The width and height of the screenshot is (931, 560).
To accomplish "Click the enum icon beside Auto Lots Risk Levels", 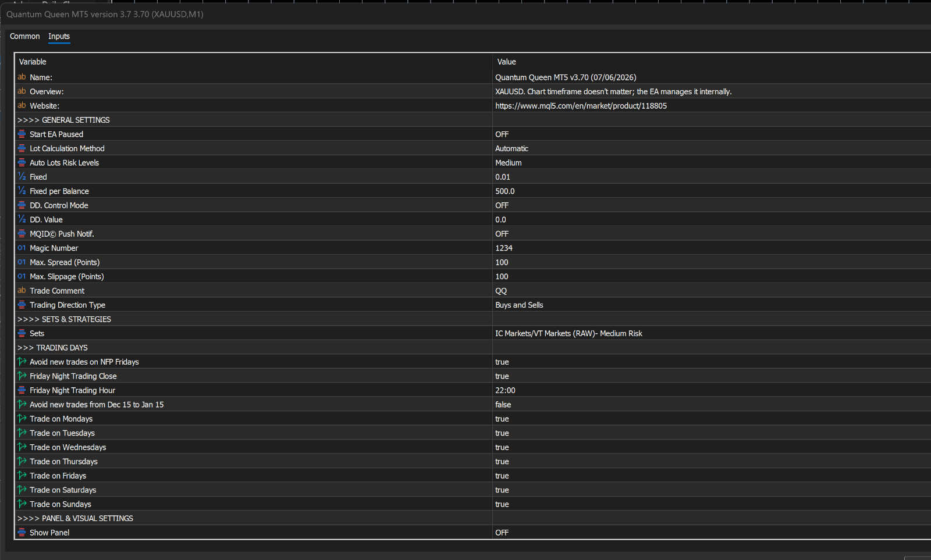I will (22, 162).
